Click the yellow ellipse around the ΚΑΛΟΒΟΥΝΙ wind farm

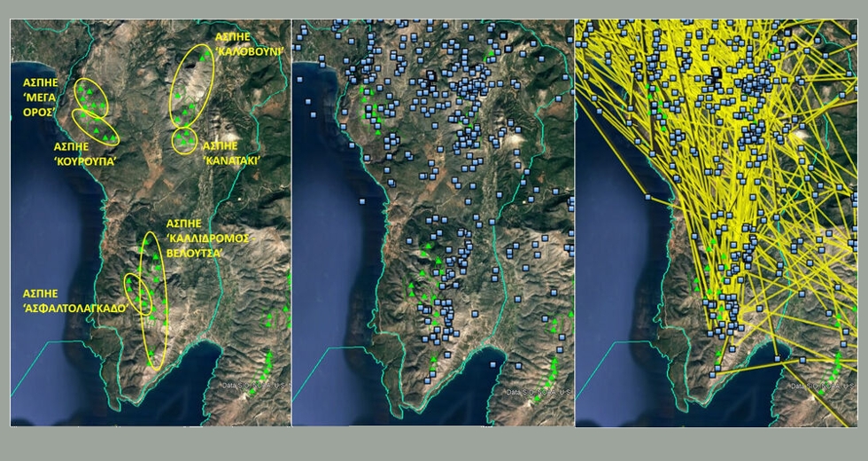point(191,85)
